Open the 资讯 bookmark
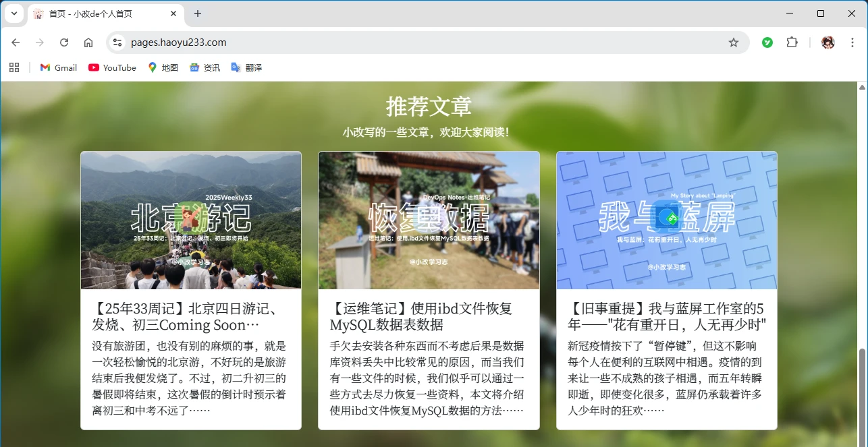 click(x=205, y=67)
